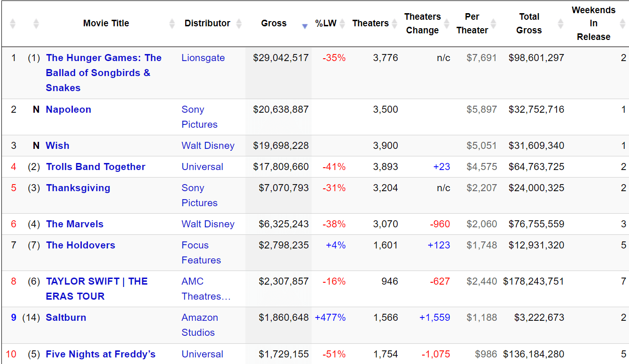Select the +23 theaters change cell
This screenshot has height=364, width=629.
coord(442,167)
